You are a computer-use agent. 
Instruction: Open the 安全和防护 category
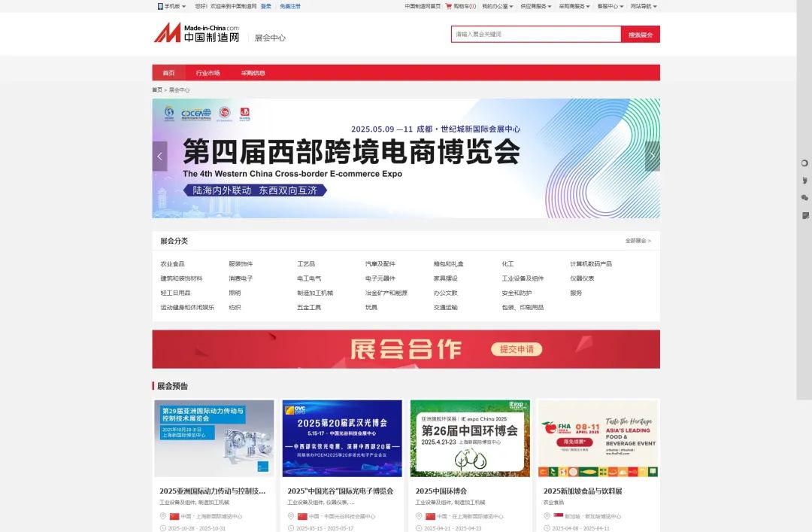(517, 293)
